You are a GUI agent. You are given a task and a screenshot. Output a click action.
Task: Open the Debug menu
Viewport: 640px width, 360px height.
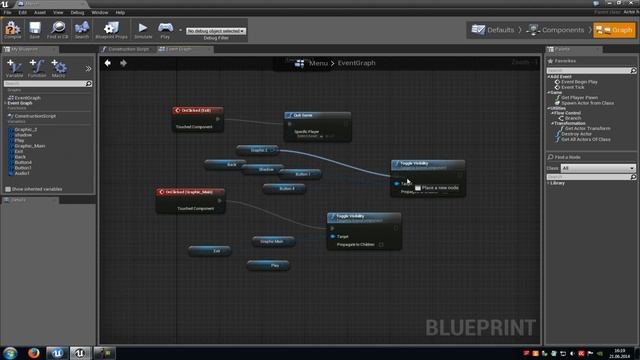tap(77, 13)
